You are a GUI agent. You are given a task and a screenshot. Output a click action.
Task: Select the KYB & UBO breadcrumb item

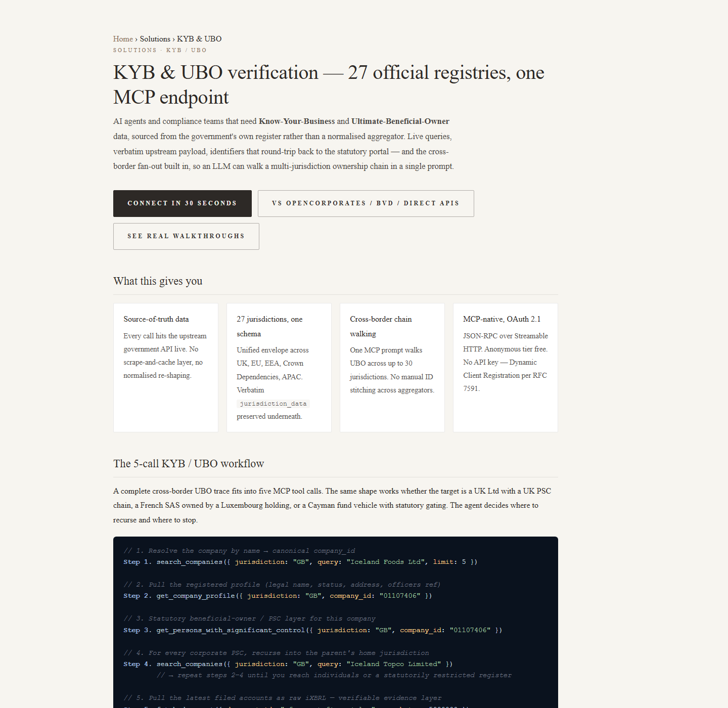(x=199, y=39)
